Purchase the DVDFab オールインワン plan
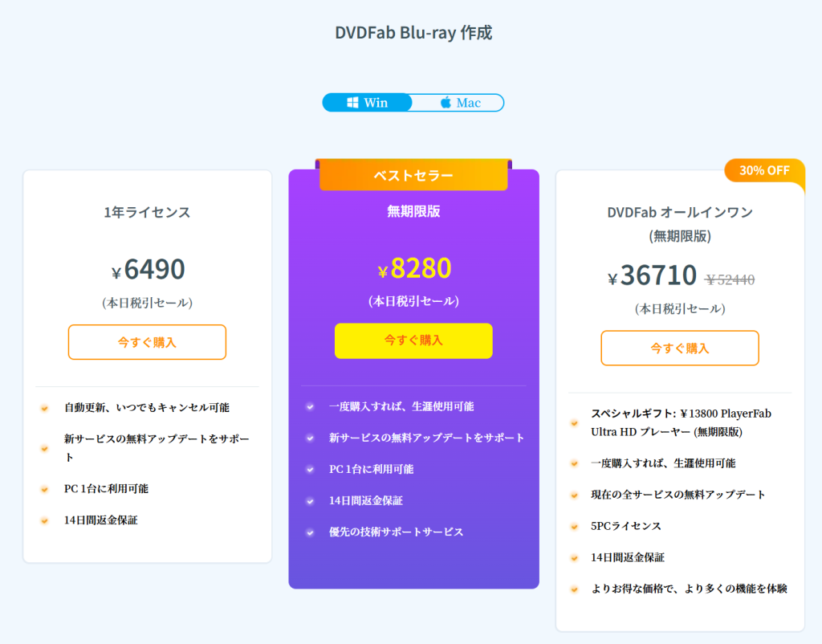This screenshot has width=822, height=644. pyautogui.click(x=680, y=348)
